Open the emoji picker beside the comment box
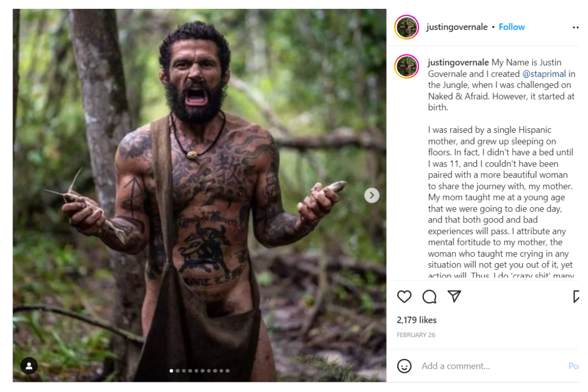The image size is (588, 392). [x=404, y=366]
